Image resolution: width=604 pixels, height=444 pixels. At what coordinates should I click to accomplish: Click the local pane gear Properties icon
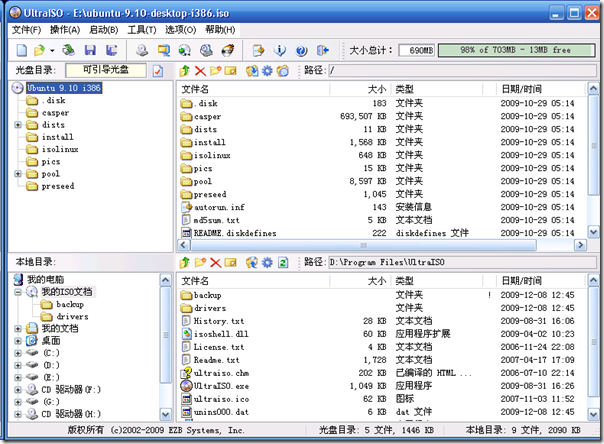click(267, 263)
